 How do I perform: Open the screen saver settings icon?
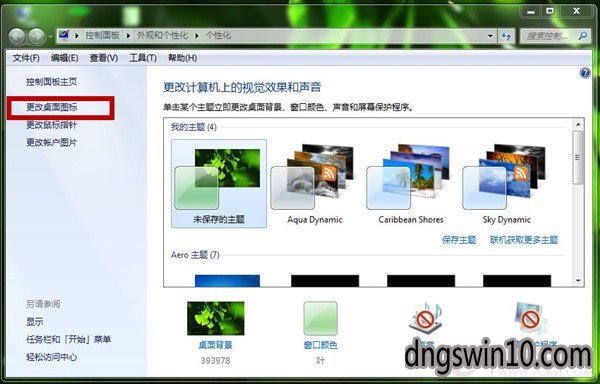(530, 317)
